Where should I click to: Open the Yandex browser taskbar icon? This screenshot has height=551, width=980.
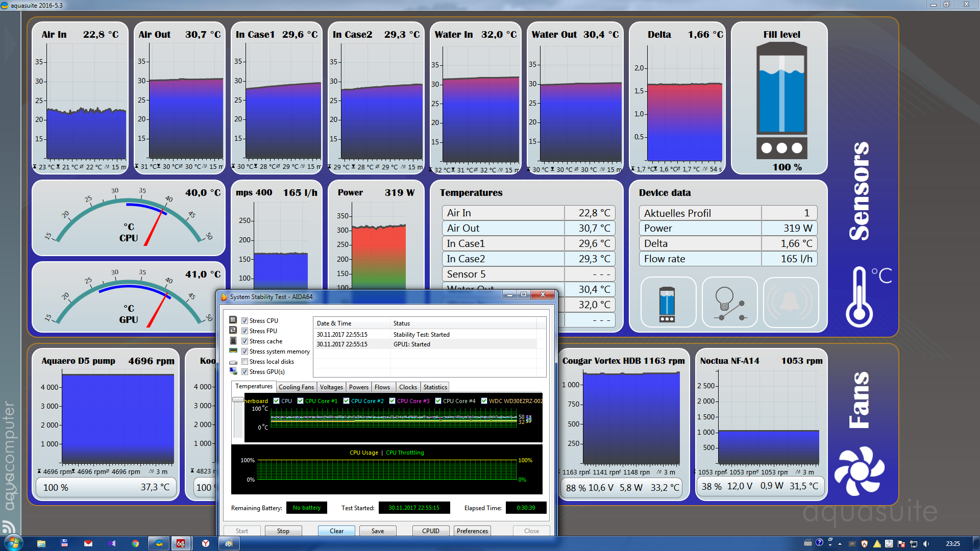[x=205, y=543]
